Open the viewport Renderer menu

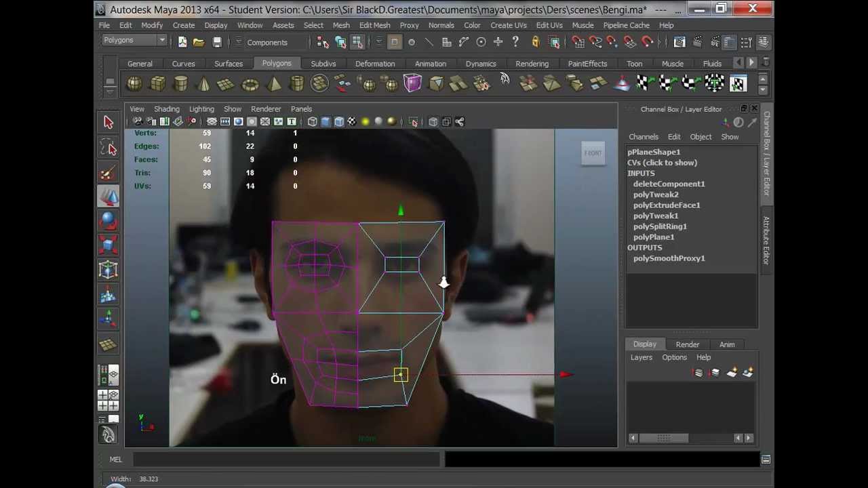point(266,109)
